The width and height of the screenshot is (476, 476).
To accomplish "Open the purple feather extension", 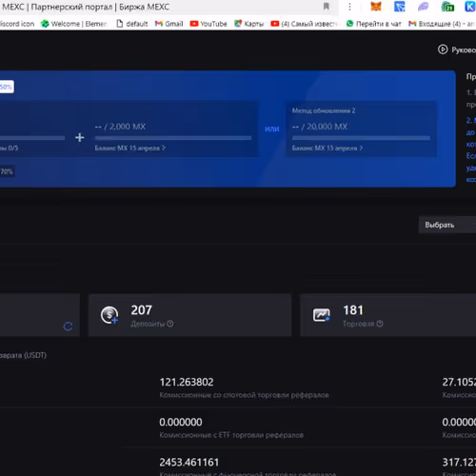I will [x=423, y=7].
